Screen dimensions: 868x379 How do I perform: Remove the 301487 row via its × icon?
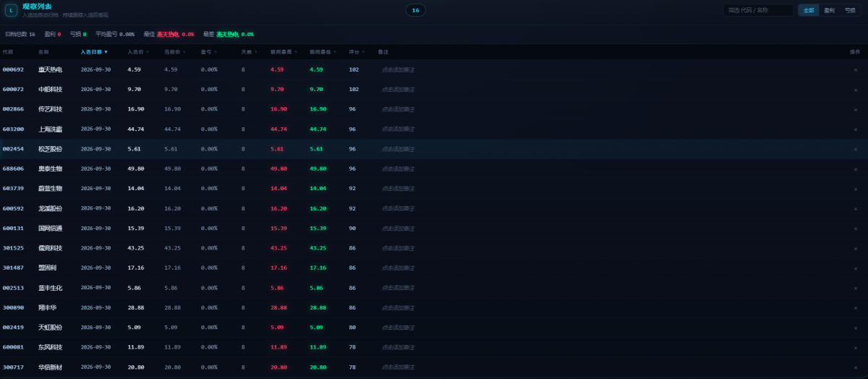(856, 268)
